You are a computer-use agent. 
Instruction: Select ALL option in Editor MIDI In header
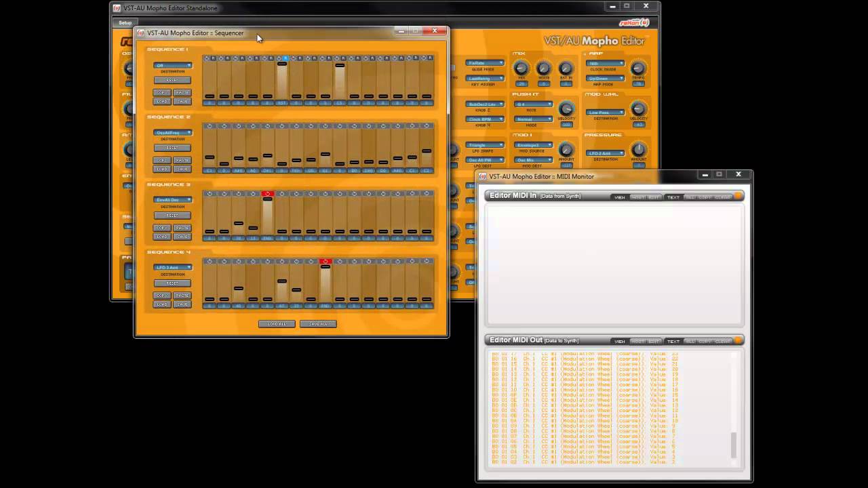tap(690, 197)
